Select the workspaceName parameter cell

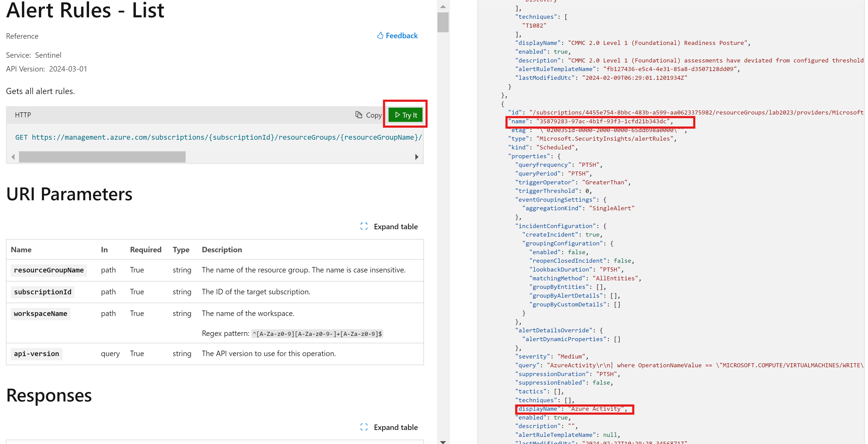[40, 314]
